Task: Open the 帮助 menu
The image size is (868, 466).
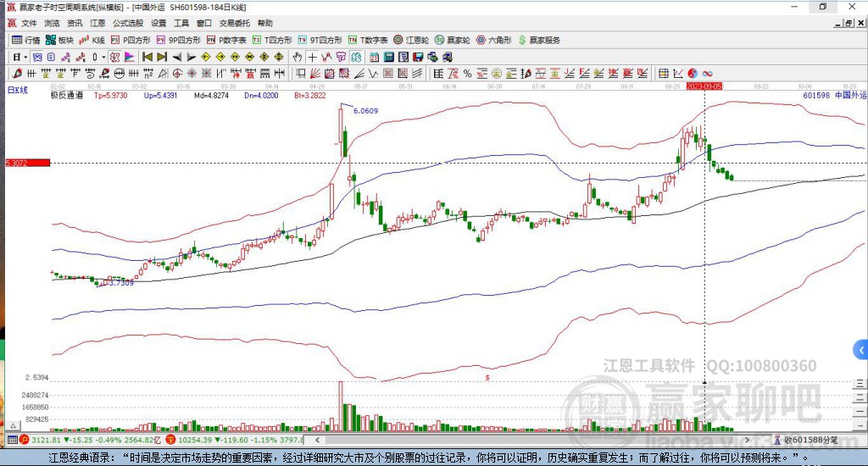Action: coord(264,23)
